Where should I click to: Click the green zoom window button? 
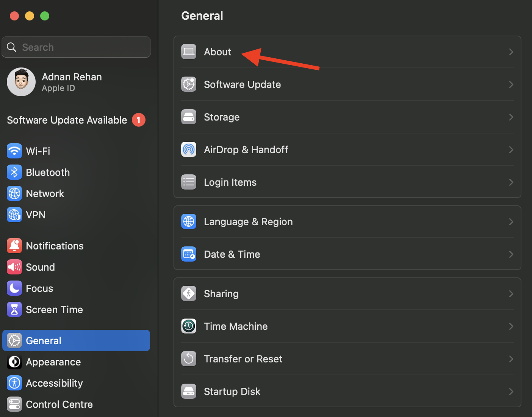(45, 16)
